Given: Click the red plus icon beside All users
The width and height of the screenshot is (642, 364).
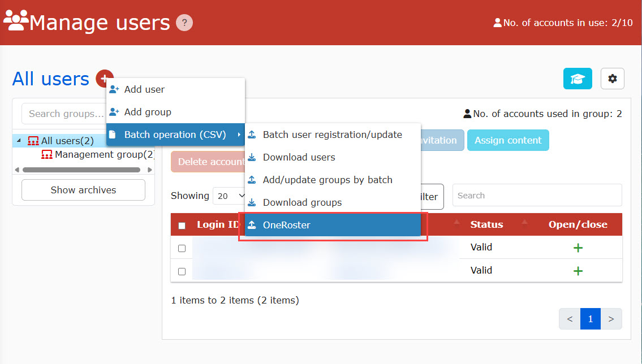Looking at the screenshot, I should (x=104, y=79).
